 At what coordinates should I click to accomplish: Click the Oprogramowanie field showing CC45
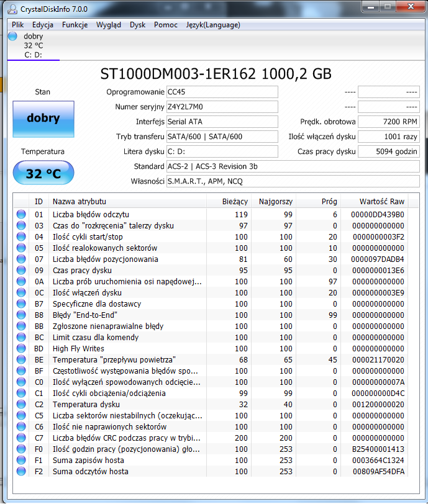coord(222,92)
